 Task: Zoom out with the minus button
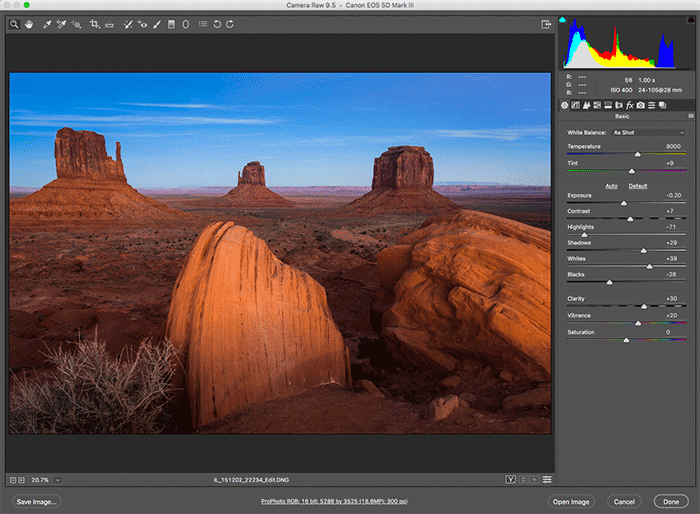[x=13, y=480]
